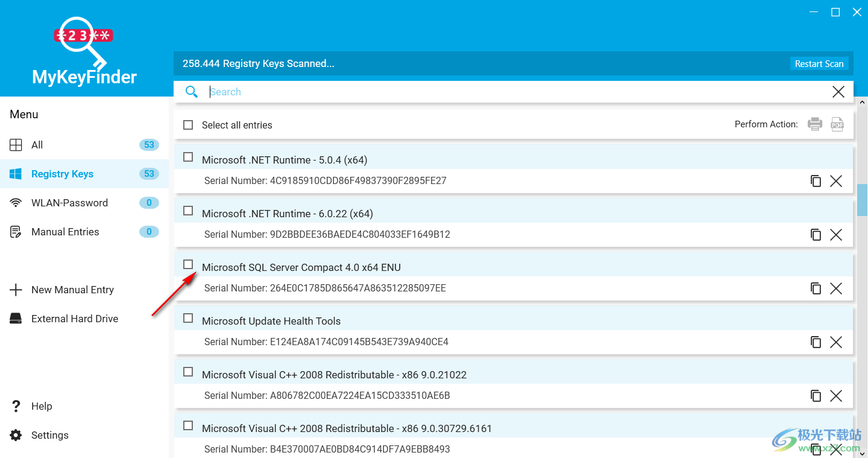Copy serial of .NET Runtime 6.0.22
The width and height of the screenshot is (868, 458).
(x=816, y=235)
